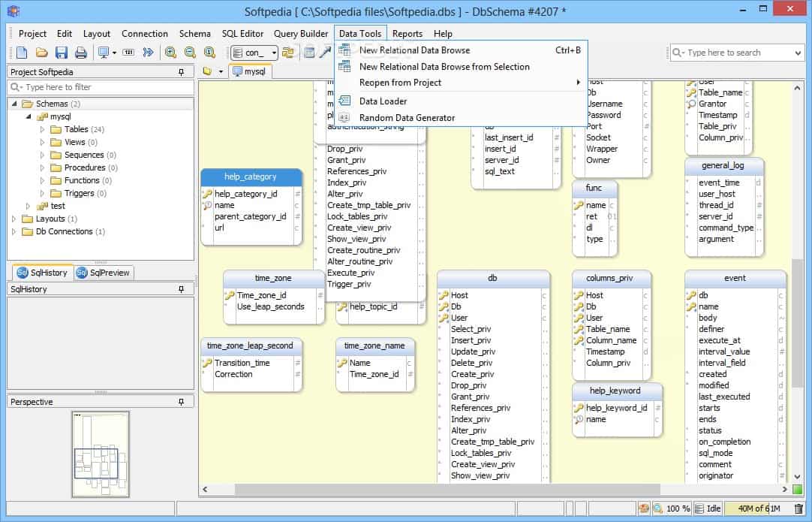The width and height of the screenshot is (812, 522).
Task: Collapse the Schemas tree node
Action: 14,104
